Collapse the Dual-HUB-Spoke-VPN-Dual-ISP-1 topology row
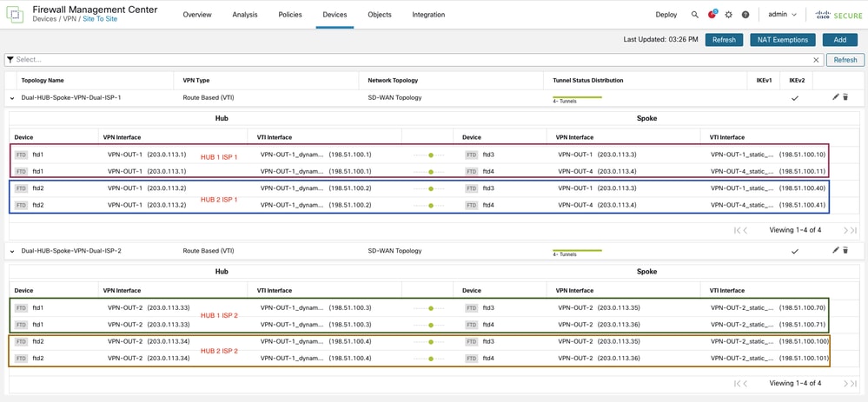 (x=12, y=98)
